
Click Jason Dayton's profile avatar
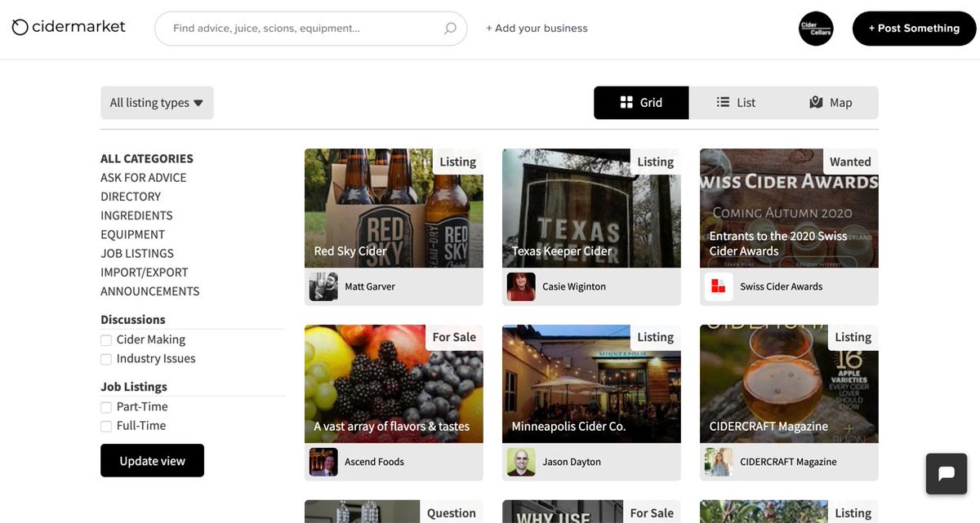click(x=523, y=461)
